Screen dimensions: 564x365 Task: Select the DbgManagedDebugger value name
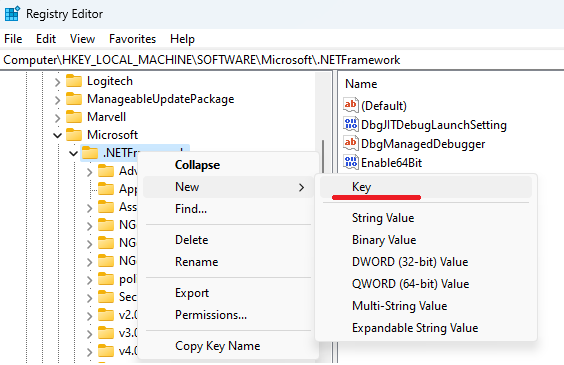tap(423, 144)
